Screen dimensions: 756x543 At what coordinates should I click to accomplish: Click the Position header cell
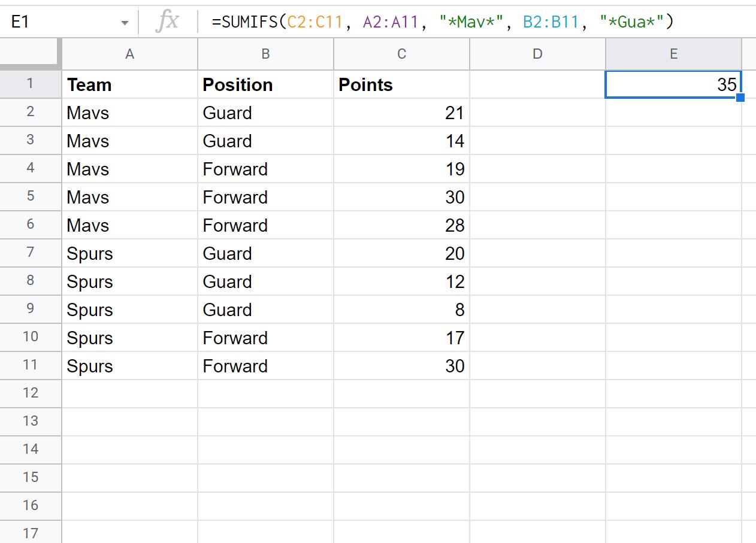pyautogui.click(x=265, y=84)
